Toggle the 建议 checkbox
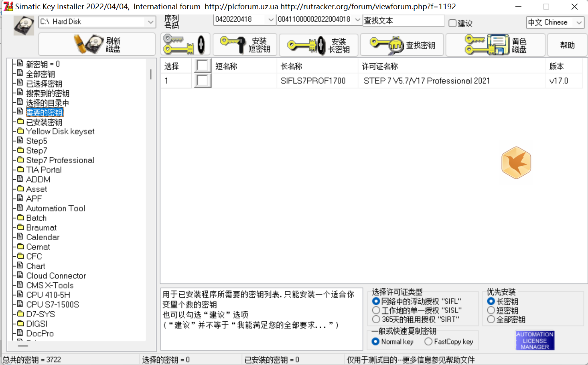Viewport: 588px width, 365px height. pyautogui.click(x=452, y=23)
